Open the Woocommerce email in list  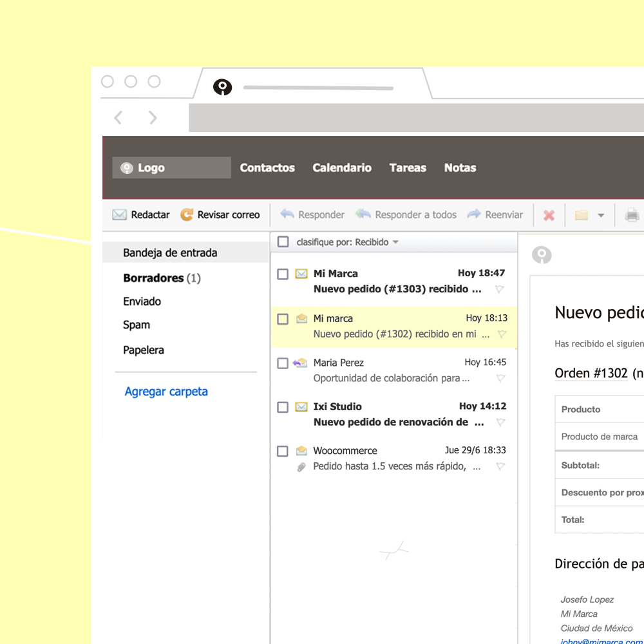pyautogui.click(x=394, y=459)
